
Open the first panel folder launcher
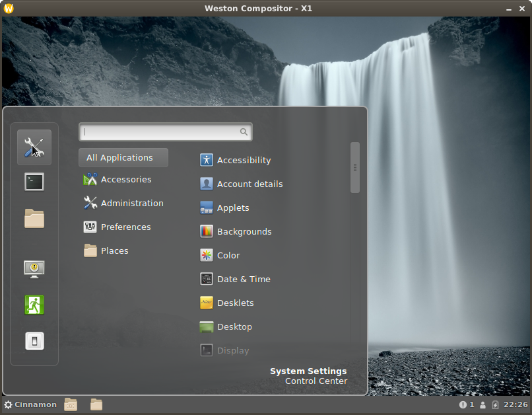[x=71, y=404]
